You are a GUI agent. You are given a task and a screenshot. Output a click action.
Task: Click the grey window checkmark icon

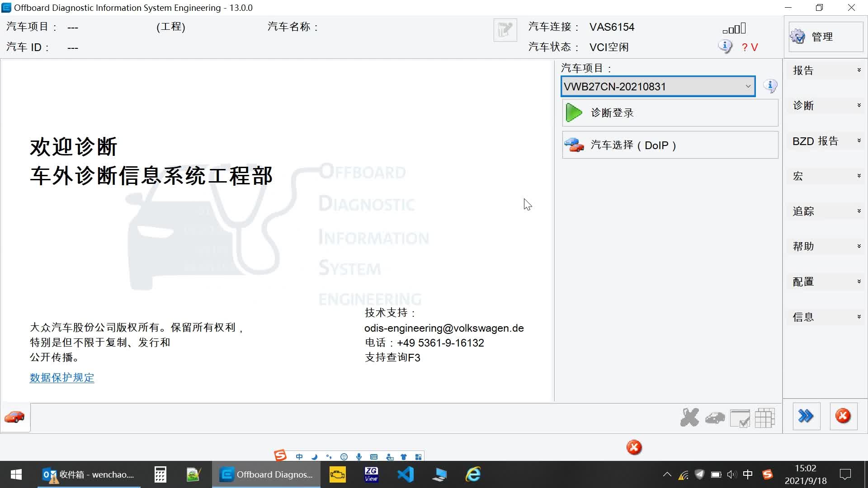coord(740,418)
